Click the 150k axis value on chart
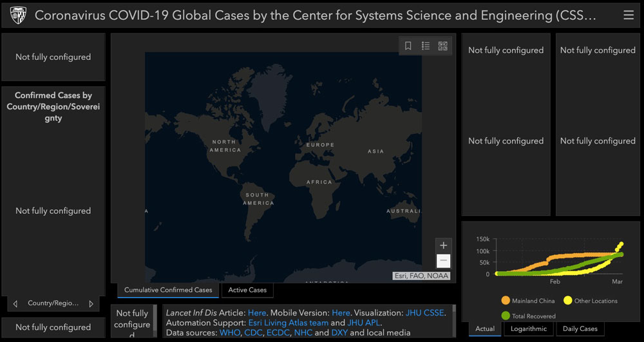 coord(482,239)
